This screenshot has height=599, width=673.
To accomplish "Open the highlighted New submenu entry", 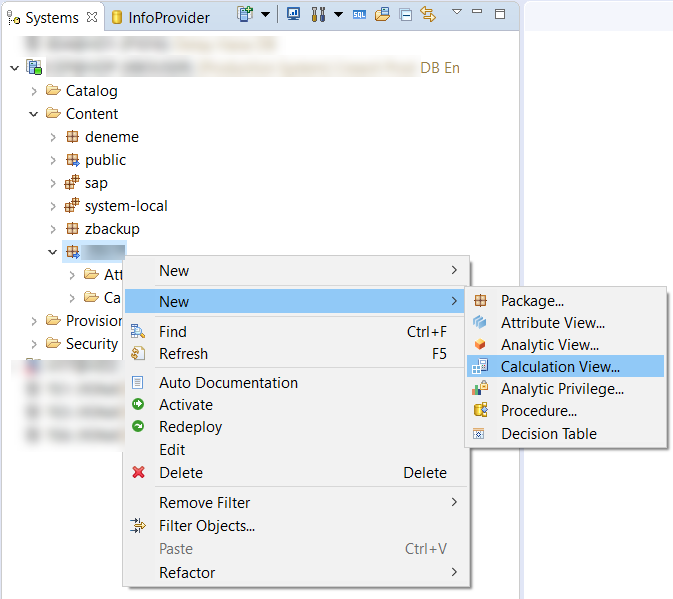I will coord(295,301).
